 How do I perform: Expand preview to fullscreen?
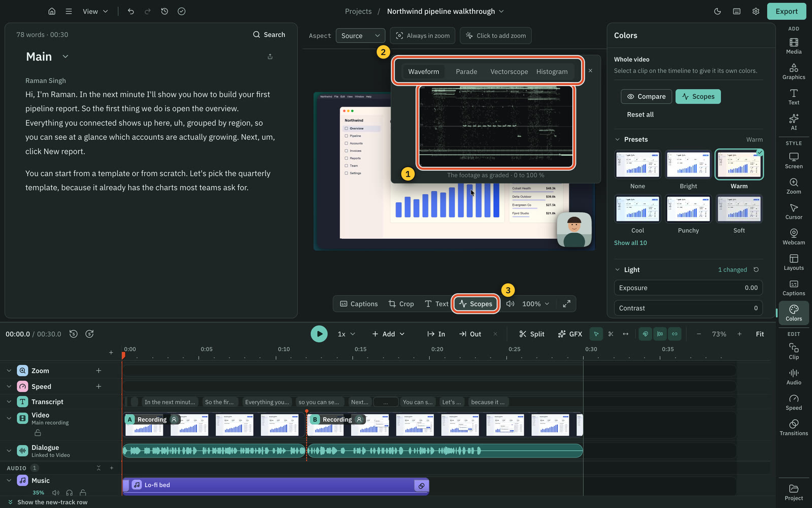pyautogui.click(x=566, y=304)
